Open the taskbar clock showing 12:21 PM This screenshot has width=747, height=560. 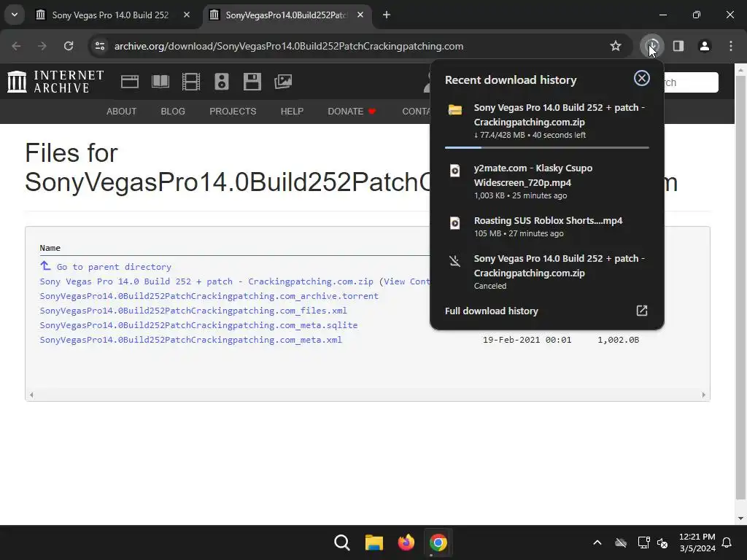697,542
